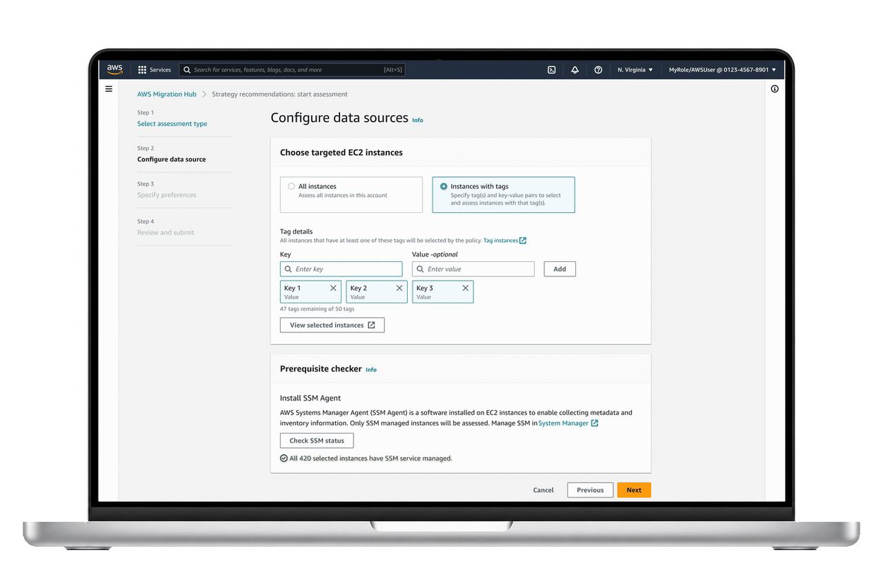Image resolution: width=883 pixels, height=588 pixels.
Task: Click the Tag details label
Action: (x=296, y=232)
